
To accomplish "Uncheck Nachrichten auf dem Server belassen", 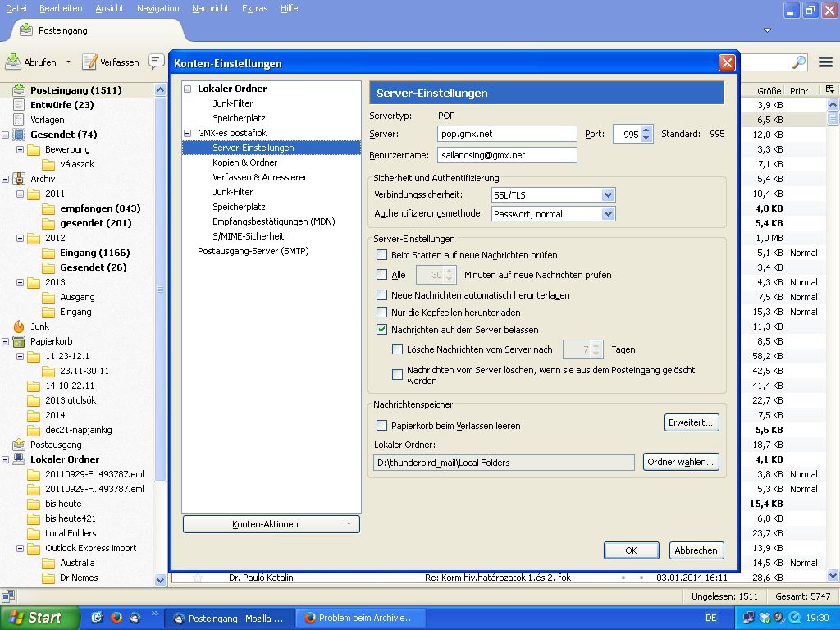I will point(381,330).
